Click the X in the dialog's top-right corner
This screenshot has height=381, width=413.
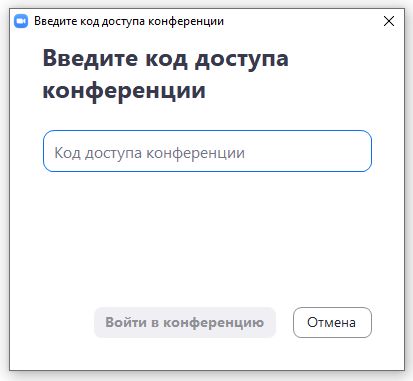389,21
